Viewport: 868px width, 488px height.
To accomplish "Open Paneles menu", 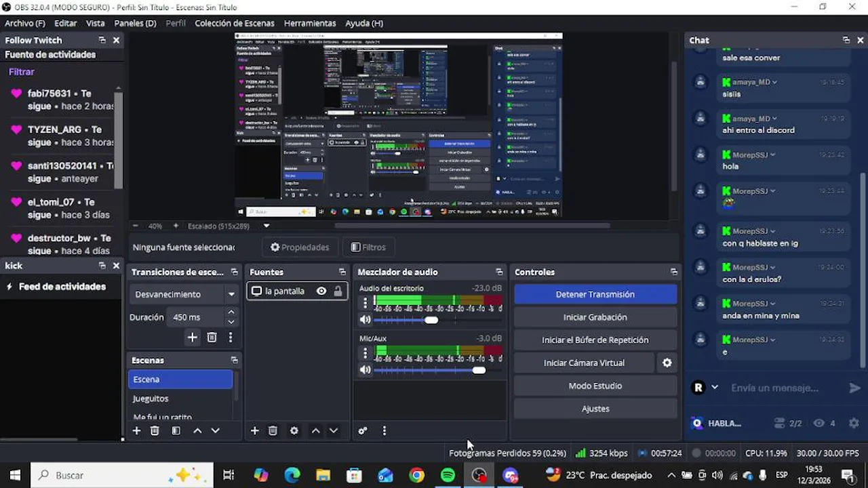I will point(135,23).
